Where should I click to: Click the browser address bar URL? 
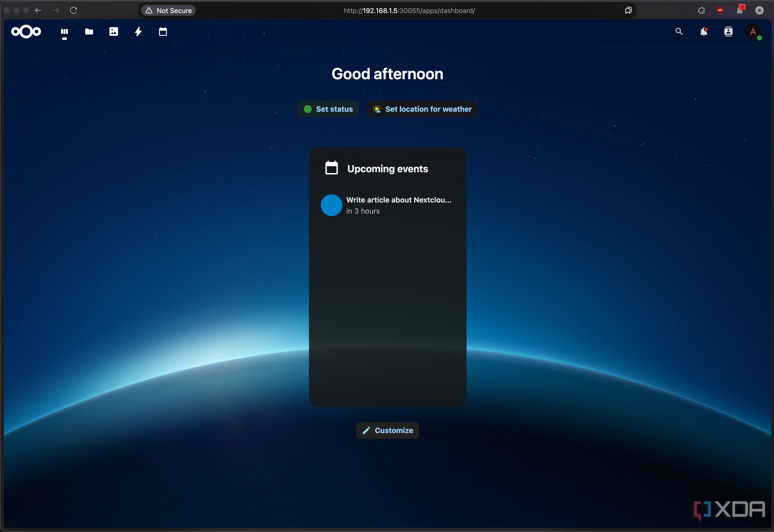[409, 11]
